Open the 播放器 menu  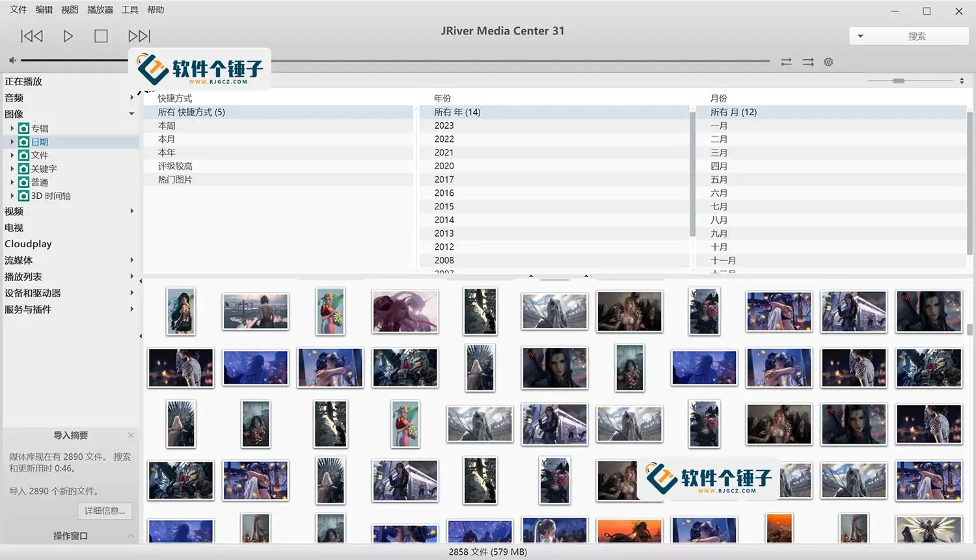tap(100, 10)
